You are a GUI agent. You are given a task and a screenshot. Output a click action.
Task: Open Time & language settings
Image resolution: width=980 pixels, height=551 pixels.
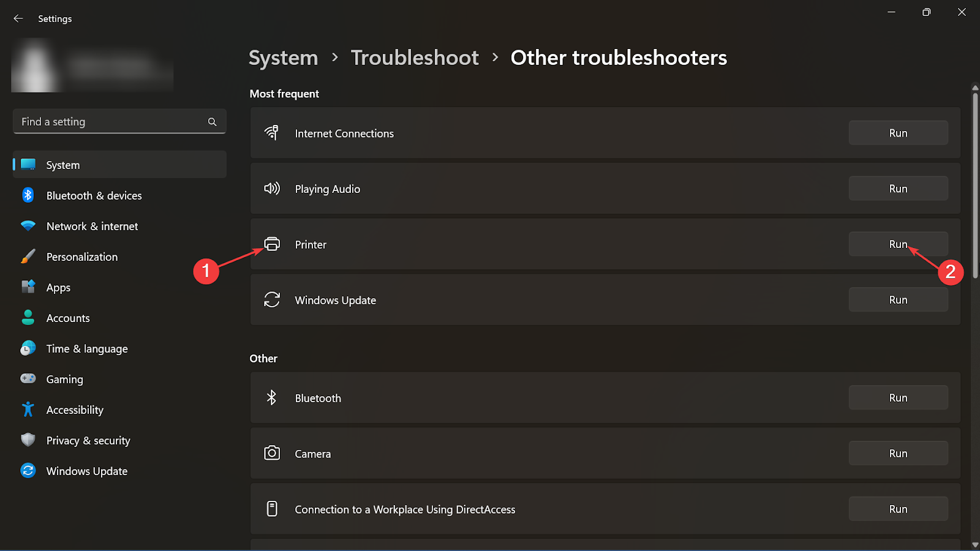point(119,348)
